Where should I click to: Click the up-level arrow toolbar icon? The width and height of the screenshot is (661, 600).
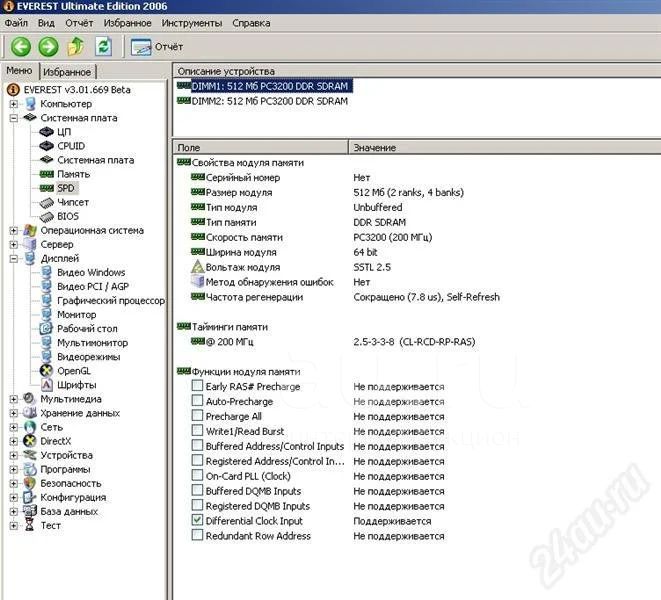[76, 46]
